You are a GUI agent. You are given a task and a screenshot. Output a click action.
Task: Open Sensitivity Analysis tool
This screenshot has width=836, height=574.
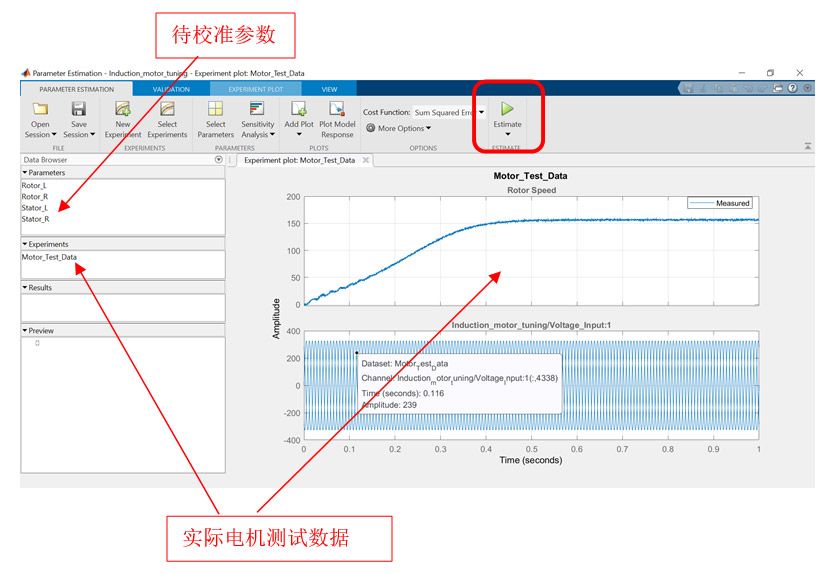point(256,109)
